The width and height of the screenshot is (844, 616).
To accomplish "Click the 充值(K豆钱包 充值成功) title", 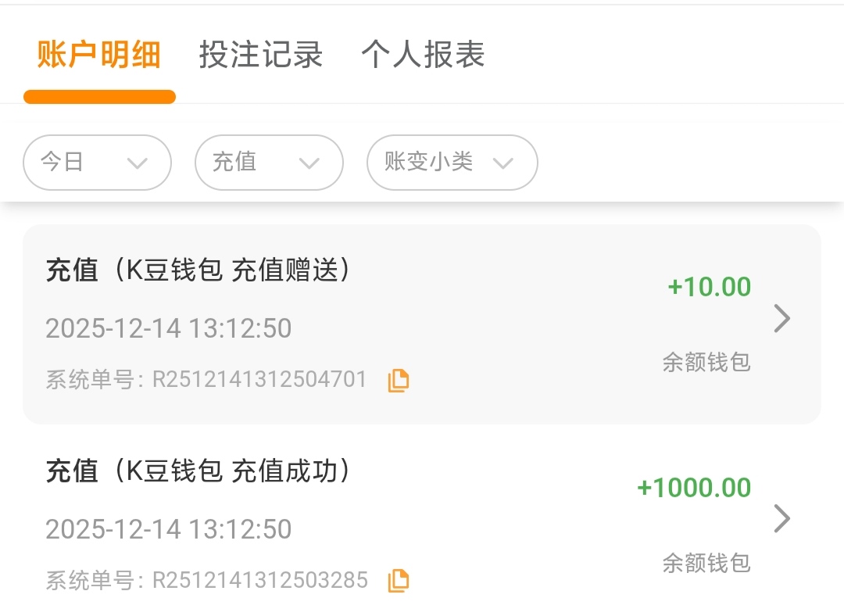I will pos(198,471).
